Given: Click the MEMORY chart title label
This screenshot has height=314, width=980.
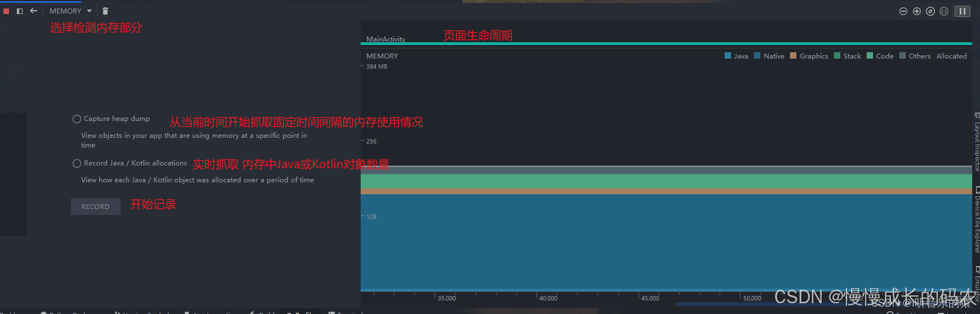Looking at the screenshot, I should point(382,56).
